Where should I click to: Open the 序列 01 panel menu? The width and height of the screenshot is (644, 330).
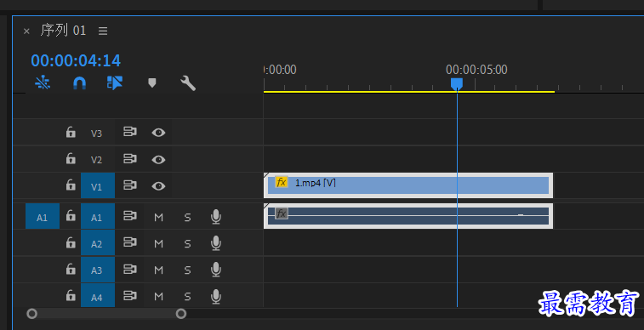[103, 31]
